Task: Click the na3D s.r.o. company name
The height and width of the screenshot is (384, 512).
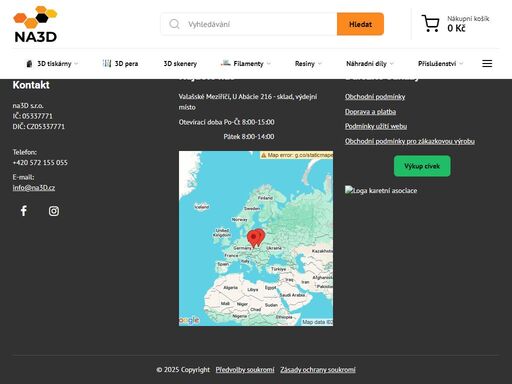Action: [28, 106]
